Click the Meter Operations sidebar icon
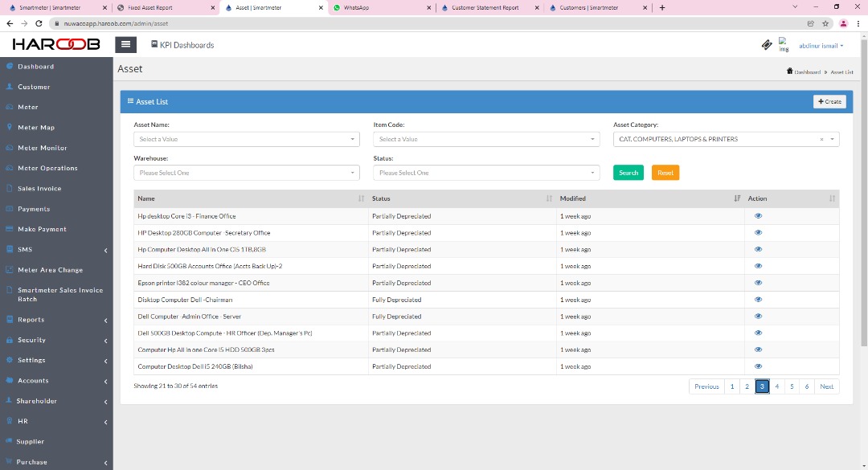 pyautogui.click(x=10, y=168)
